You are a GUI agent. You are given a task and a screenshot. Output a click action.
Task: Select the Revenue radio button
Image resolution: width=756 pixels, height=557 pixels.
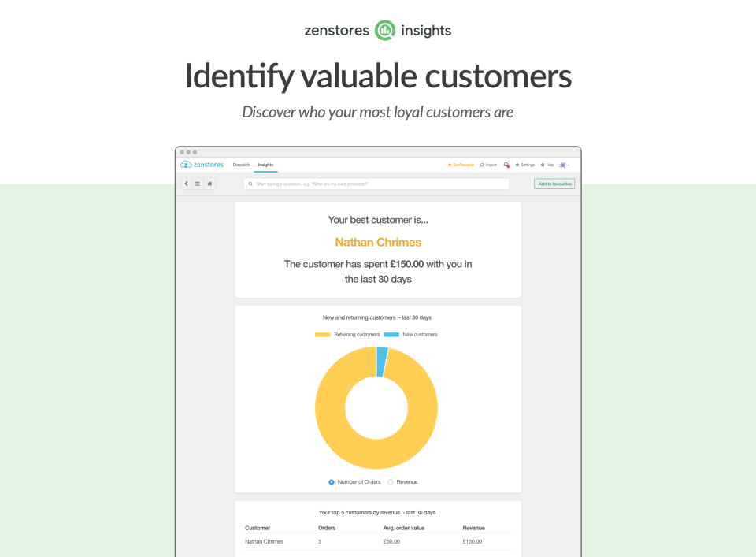tap(390, 482)
